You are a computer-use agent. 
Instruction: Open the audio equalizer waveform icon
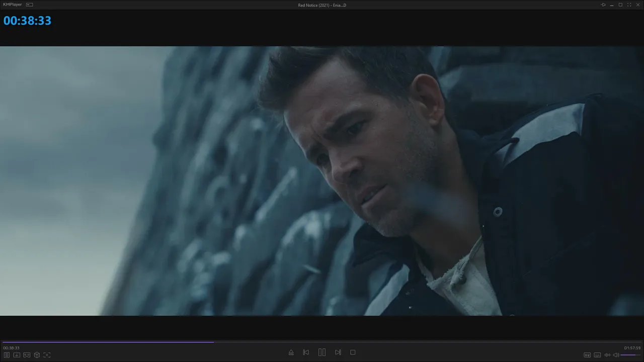click(x=607, y=355)
